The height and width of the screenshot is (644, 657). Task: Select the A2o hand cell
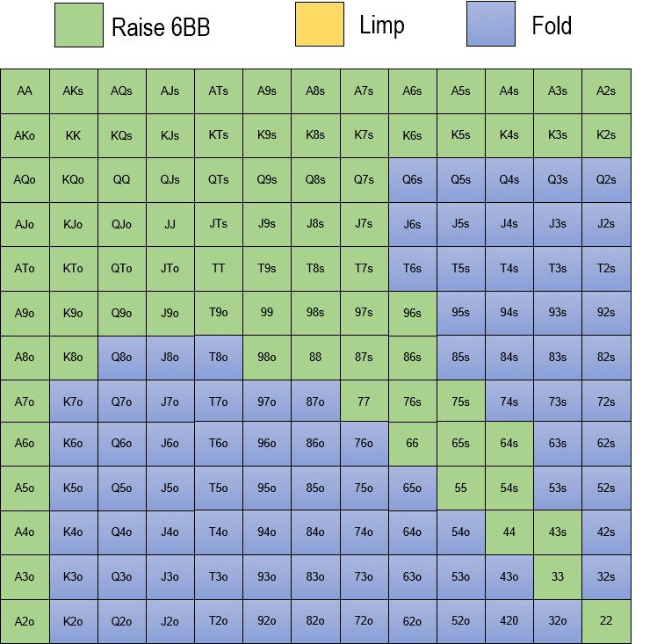pyautogui.click(x=25, y=621)
